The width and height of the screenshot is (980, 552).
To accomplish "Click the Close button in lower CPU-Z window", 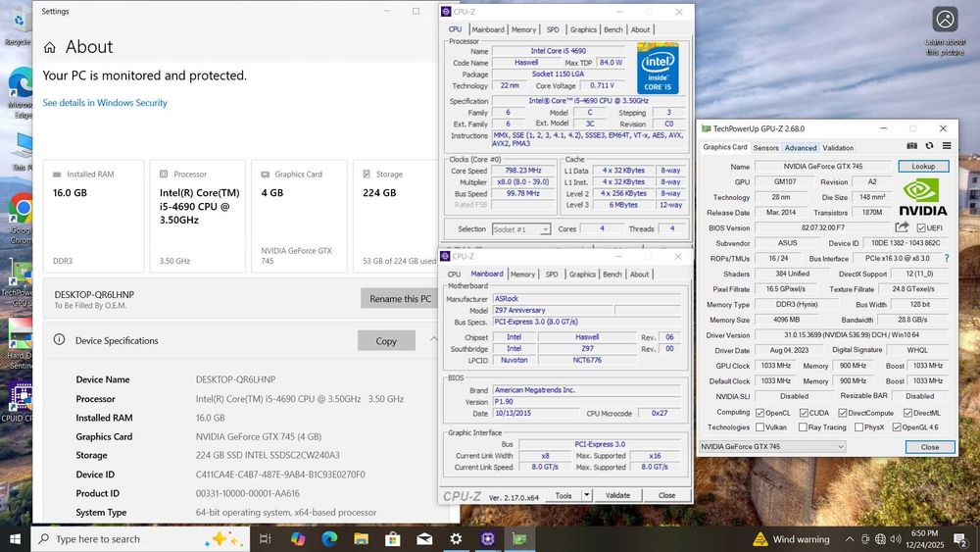I will click(x=666, y=495).
